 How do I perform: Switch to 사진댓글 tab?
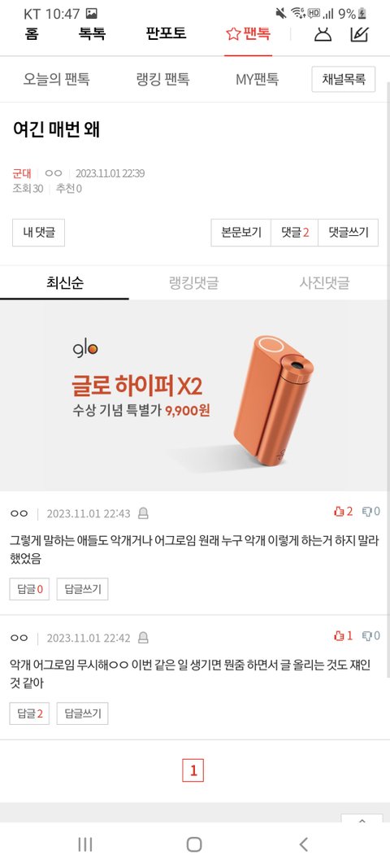pos(325,283)
